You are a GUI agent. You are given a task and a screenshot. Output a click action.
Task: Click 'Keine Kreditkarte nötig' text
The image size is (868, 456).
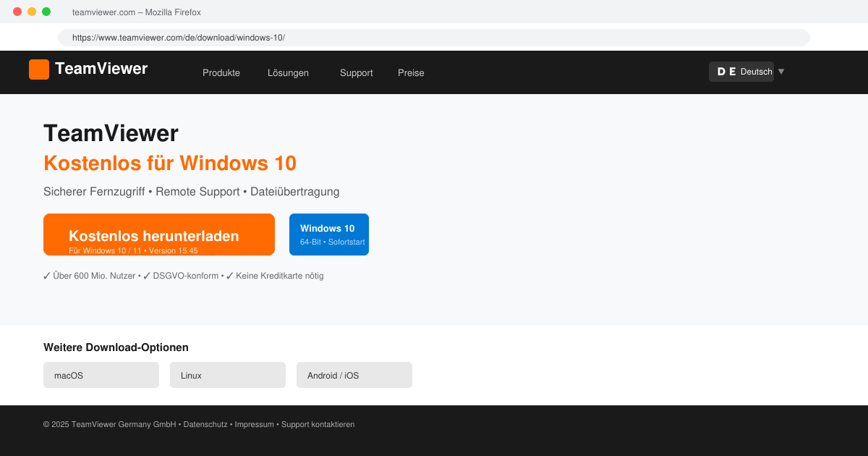280,276
